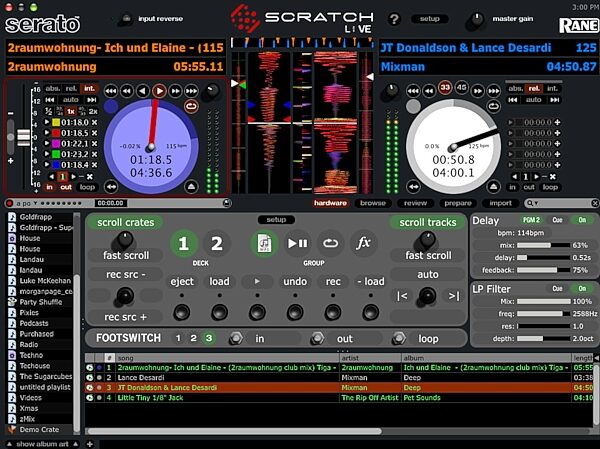600x449 pixels.
Task: Click the eject button in hardware panel
Action: (x=182, y=281)
